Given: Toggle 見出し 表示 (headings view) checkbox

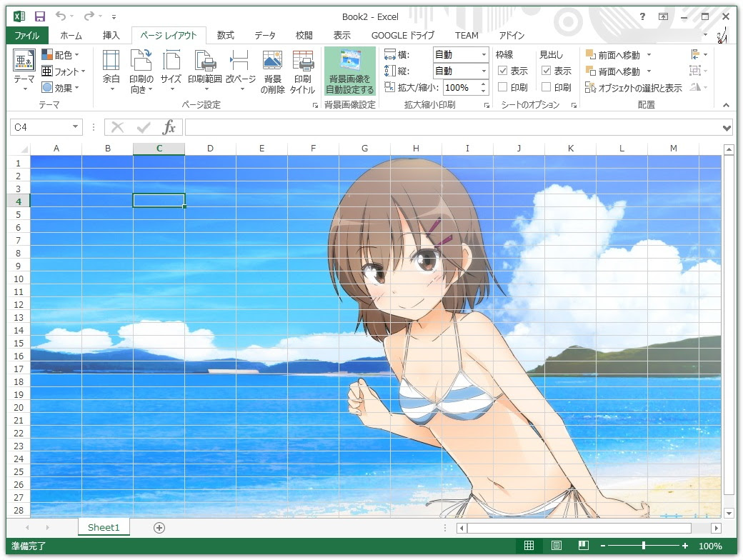Looking at the screenshot, I should (x=546, y=71).
